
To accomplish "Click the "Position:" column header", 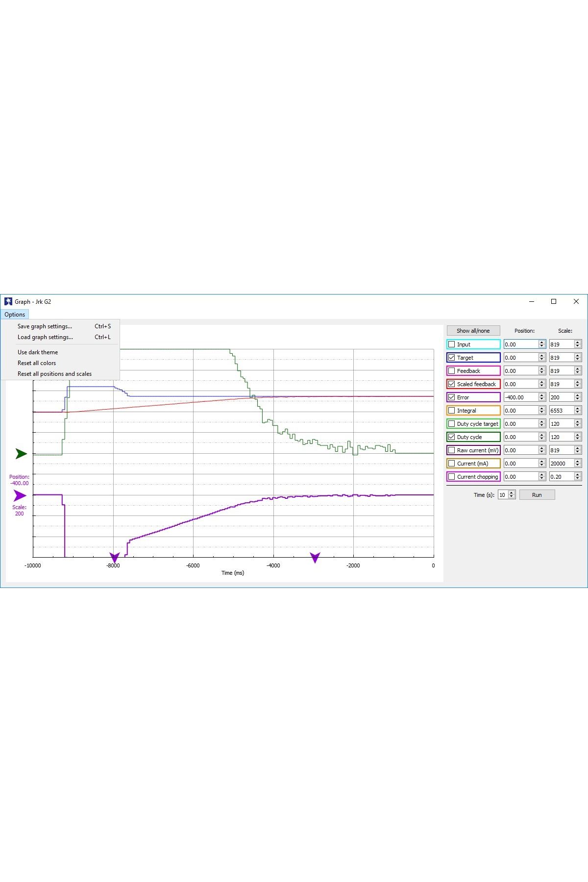I will pyautogui.click(x=524, y=331).
